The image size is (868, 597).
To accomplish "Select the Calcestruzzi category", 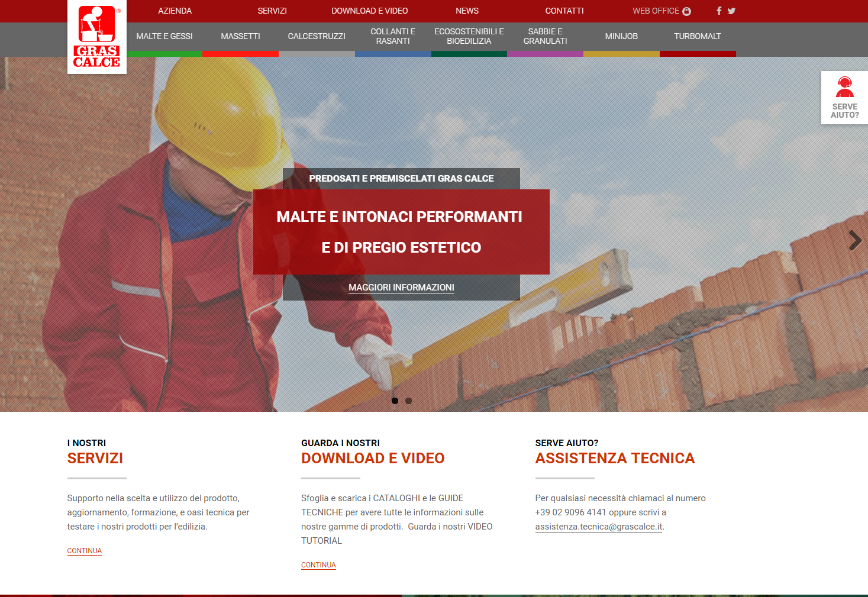I will (317, 36).
